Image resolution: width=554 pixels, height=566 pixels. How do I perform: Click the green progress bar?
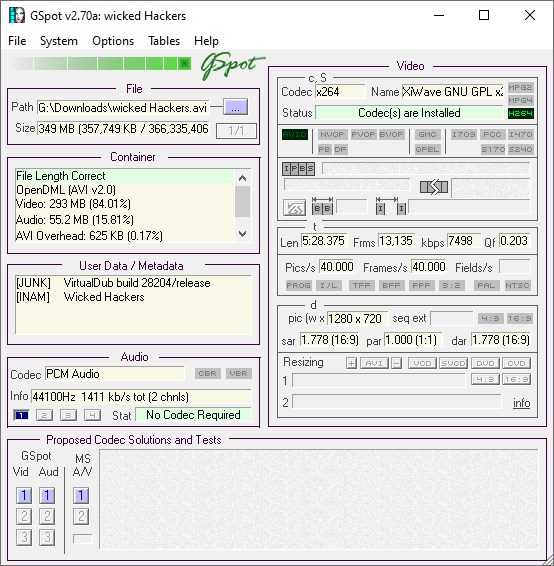click(101, 64)
